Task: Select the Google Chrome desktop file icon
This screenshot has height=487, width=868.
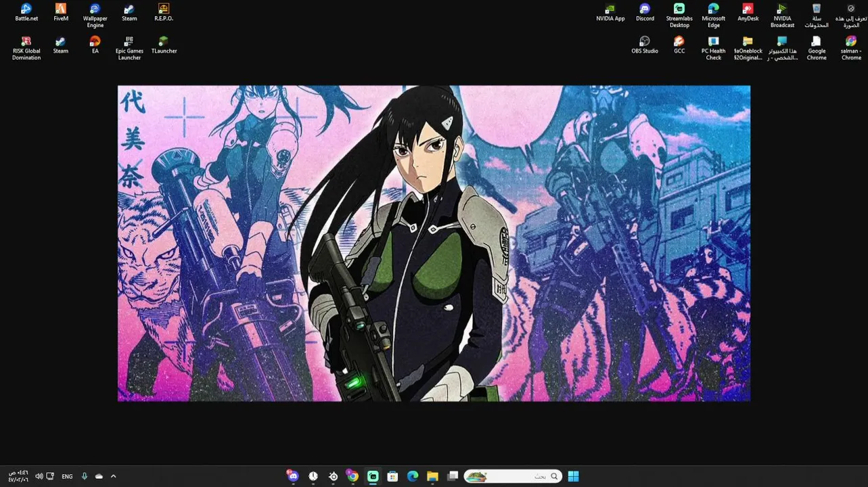Action: pyautogui.click(x=817, y=48)
